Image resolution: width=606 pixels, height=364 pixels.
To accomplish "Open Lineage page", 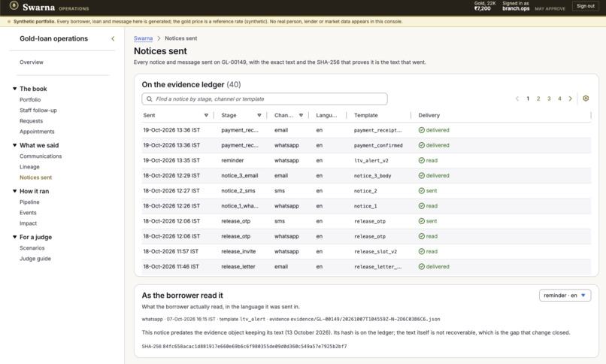I will tap(29, 167).
